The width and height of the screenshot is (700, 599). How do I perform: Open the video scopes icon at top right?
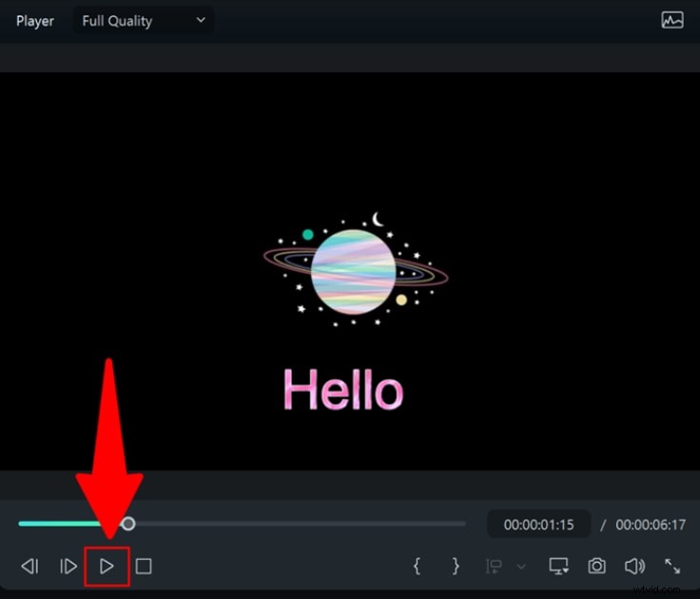tap(672, 20)
